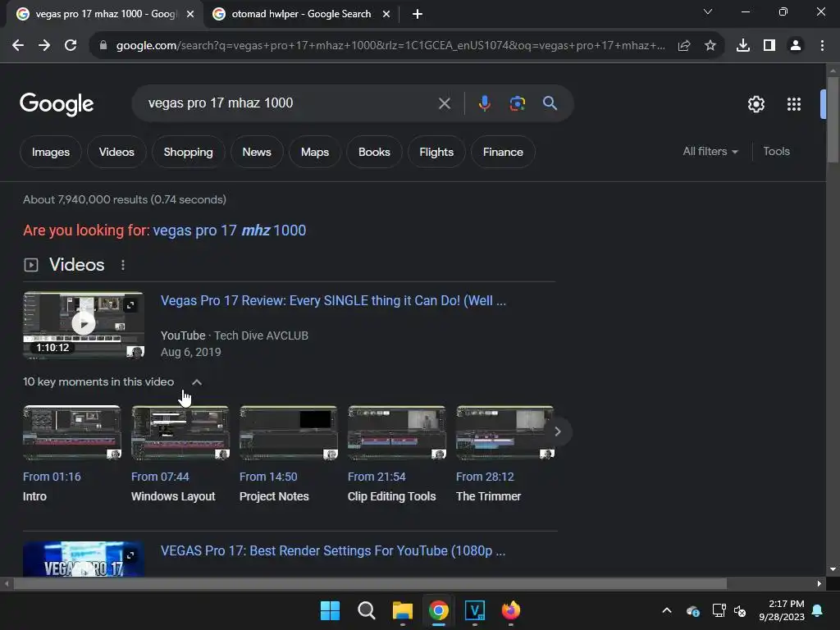Filter results by News
This screenshot has height=630, width=840.
[257, 152]
